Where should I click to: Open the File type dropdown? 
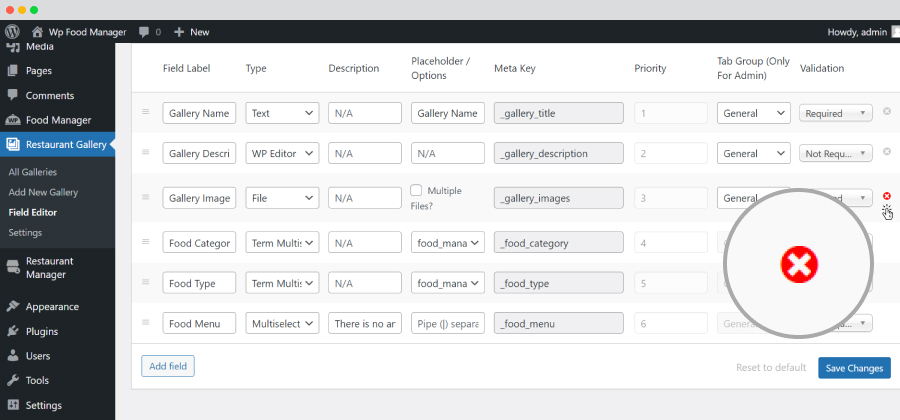[x=282, y=198]
